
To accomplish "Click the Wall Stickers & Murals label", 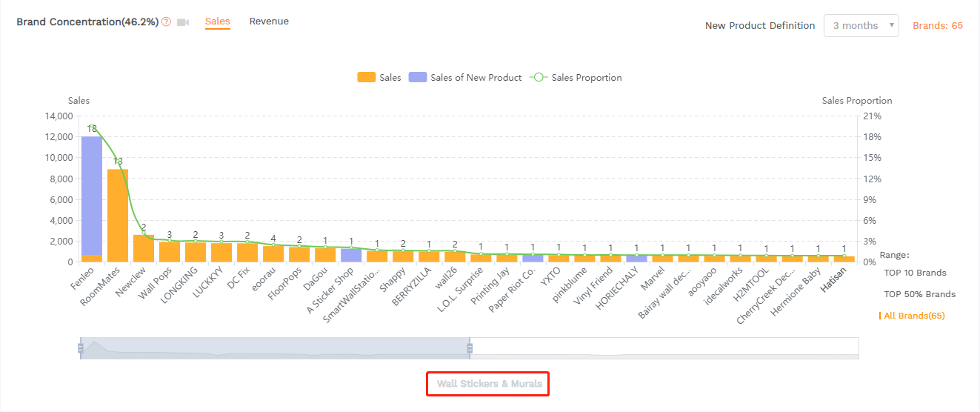I will [489, 384].
